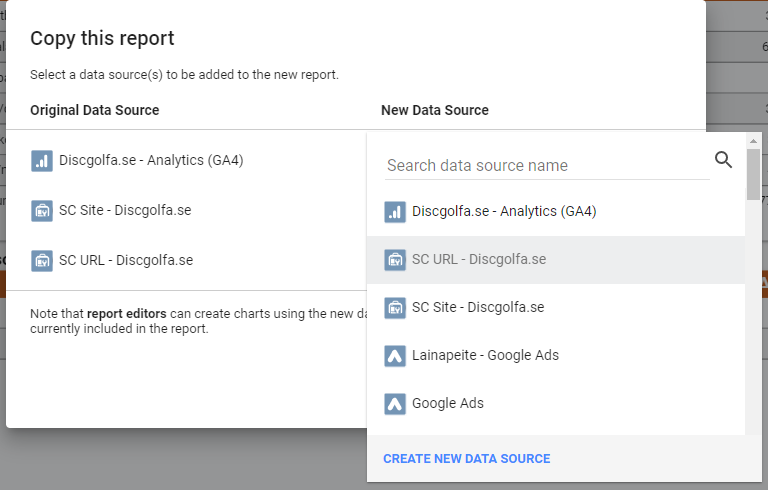Screen dimensions: 768x490
Task: Click the Search Console icon of SC URL in dropdown
Action: point(395,260)
